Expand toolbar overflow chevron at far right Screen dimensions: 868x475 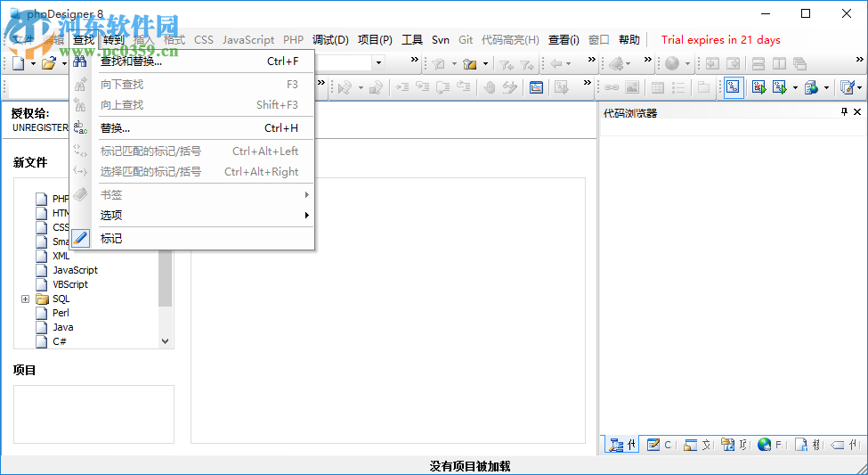tap(860, 60)
